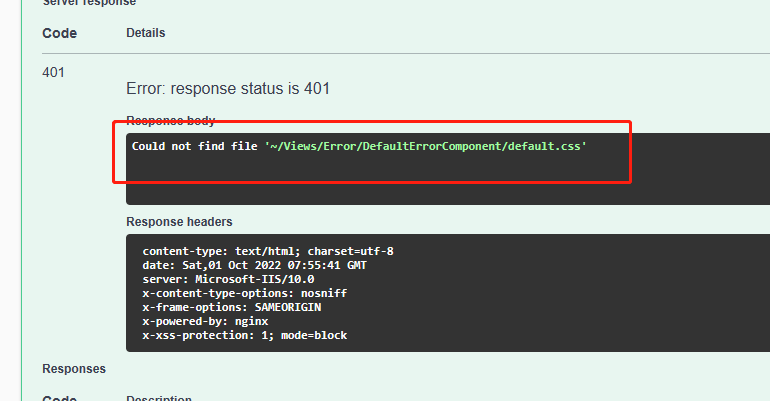Viewport: 770px width, 401px height.
Task: Click the Responses section heading
Action: [74, 369]
